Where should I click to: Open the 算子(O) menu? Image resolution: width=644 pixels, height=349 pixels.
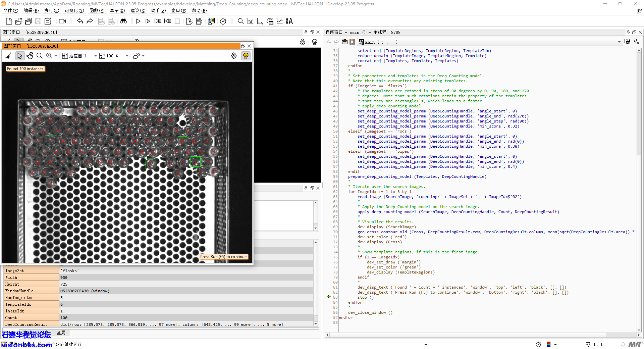117,10
